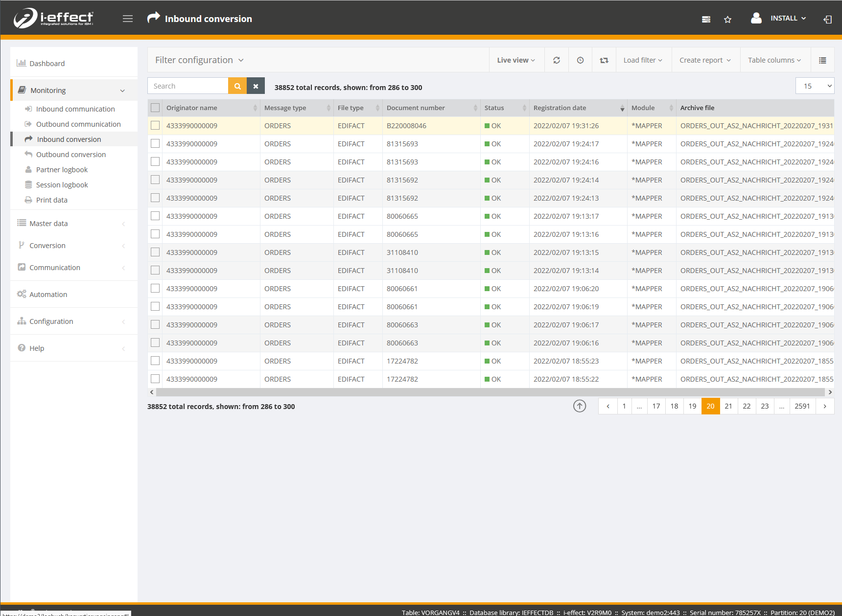The image size is (842, 616).
Task: Open the rows-per-page dropdown showing 15
Action: point(815,86)
